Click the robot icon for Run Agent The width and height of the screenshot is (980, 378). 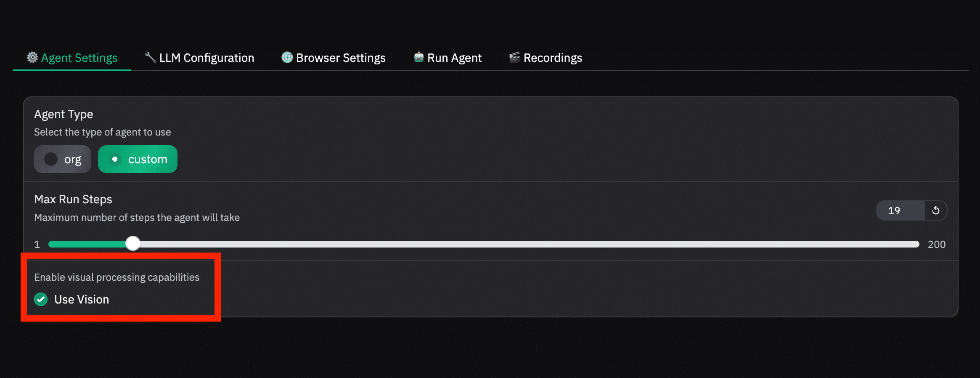click(418, 57)
